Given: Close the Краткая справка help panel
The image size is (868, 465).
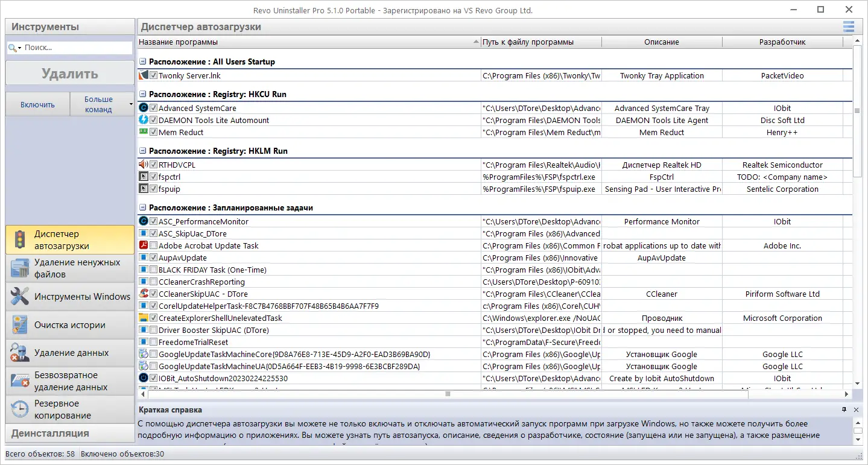Looking at the screenshot, I should coord(857,410).
